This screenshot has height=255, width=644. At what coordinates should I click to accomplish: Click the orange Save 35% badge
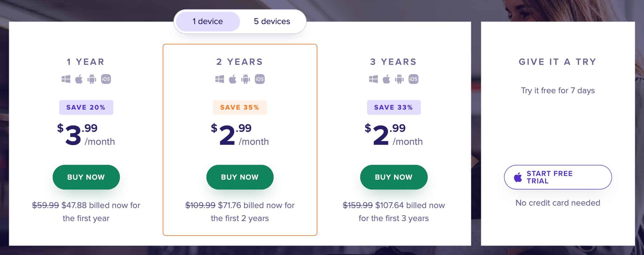point(240,107)
